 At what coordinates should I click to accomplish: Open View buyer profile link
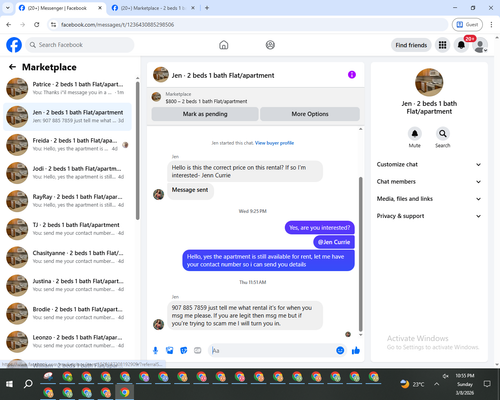(274, 143)
